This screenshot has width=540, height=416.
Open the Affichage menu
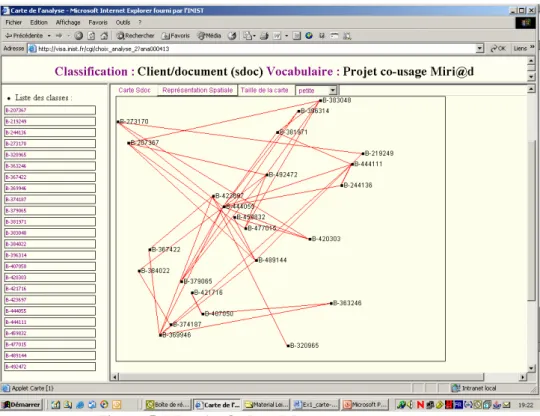click(x=68, y=22)
